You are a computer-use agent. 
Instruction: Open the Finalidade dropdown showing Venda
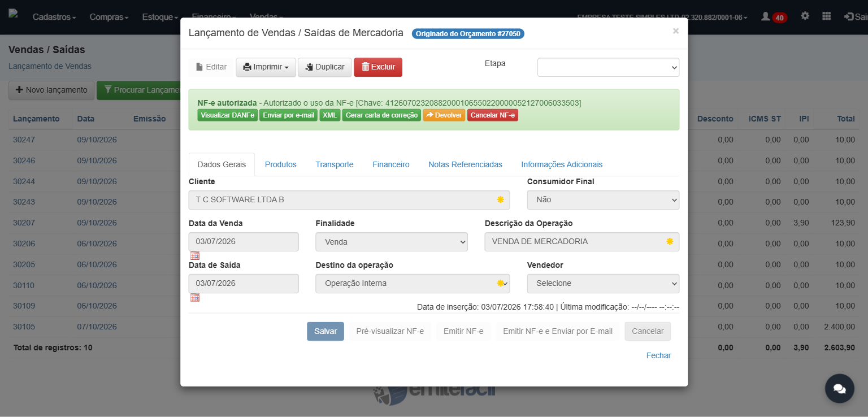coord(392,242)
